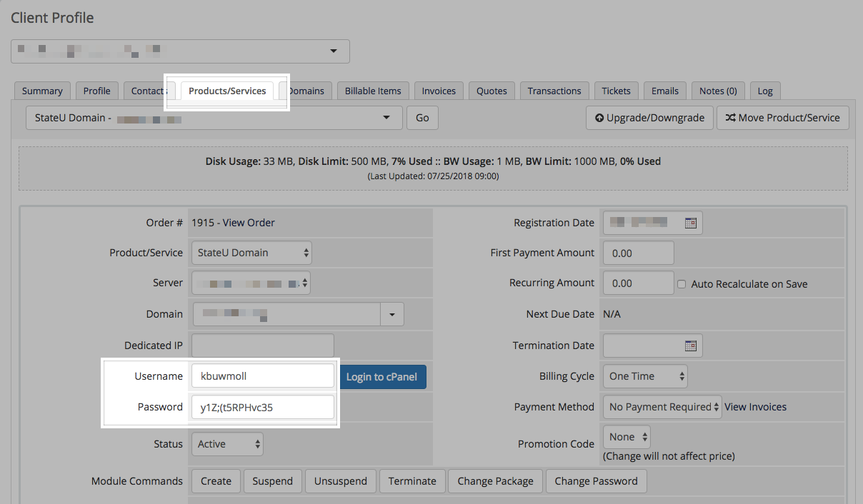
Task: Click the Registration Date input field
Action: (653, 223)
